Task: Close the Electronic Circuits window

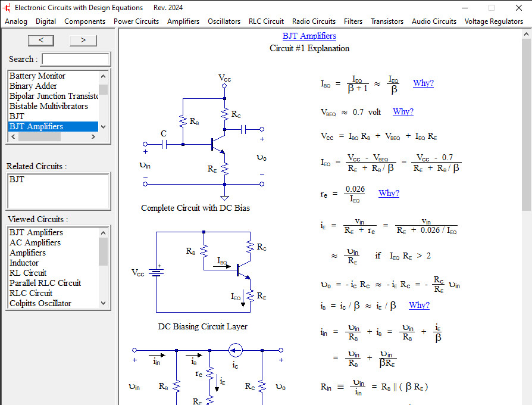Action: [519, 8]
